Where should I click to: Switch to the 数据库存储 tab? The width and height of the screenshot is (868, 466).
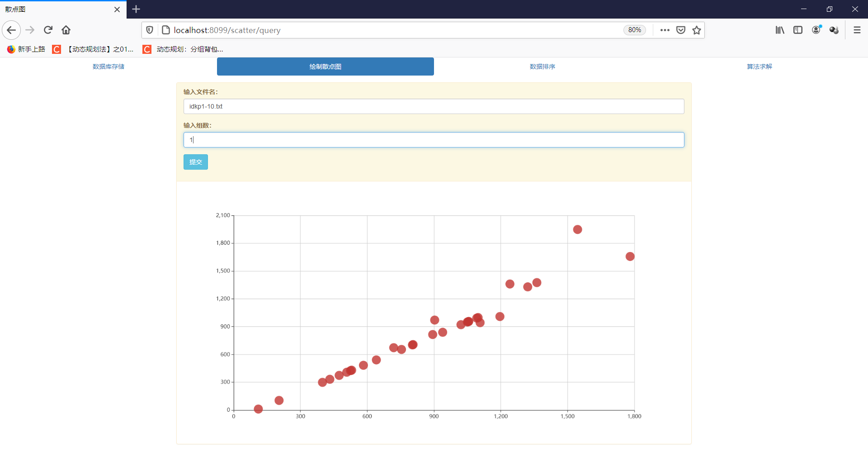[108, 67]
